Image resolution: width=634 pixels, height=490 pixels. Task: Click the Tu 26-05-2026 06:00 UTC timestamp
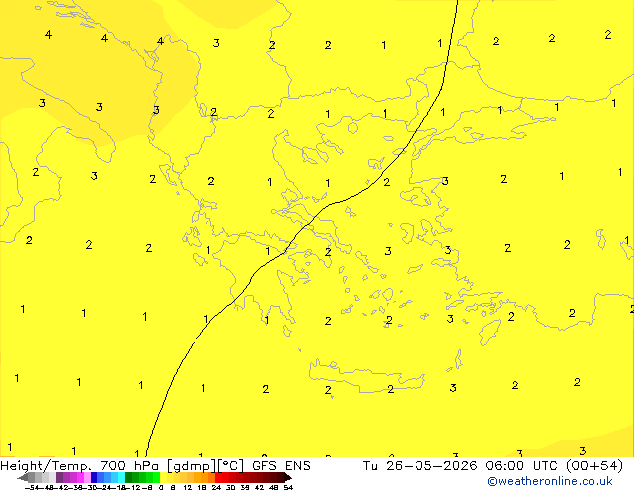(x=461, y=466)
